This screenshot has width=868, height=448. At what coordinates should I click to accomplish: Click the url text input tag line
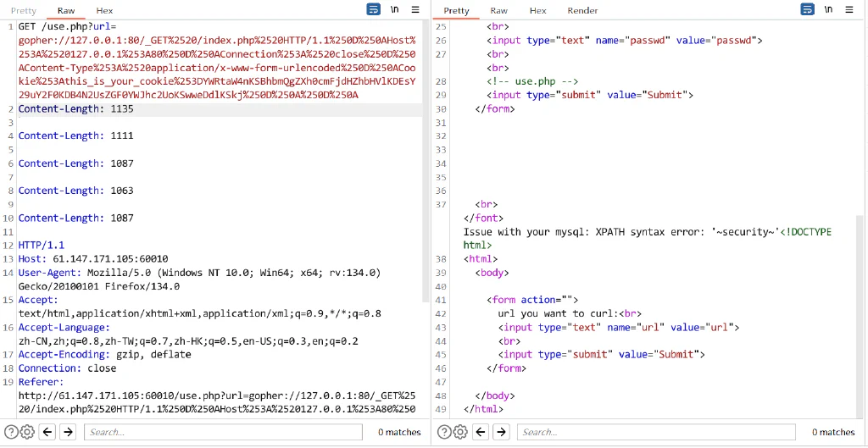pyautogui.click(x=619, y=328)
